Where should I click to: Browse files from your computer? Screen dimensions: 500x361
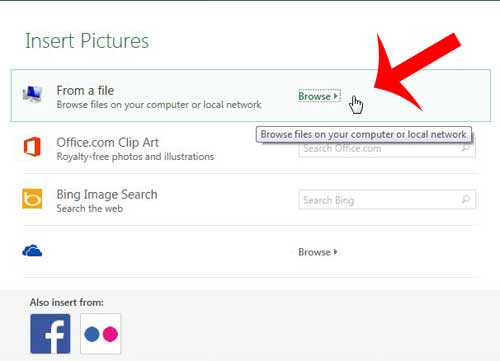(x=319, y=96)
